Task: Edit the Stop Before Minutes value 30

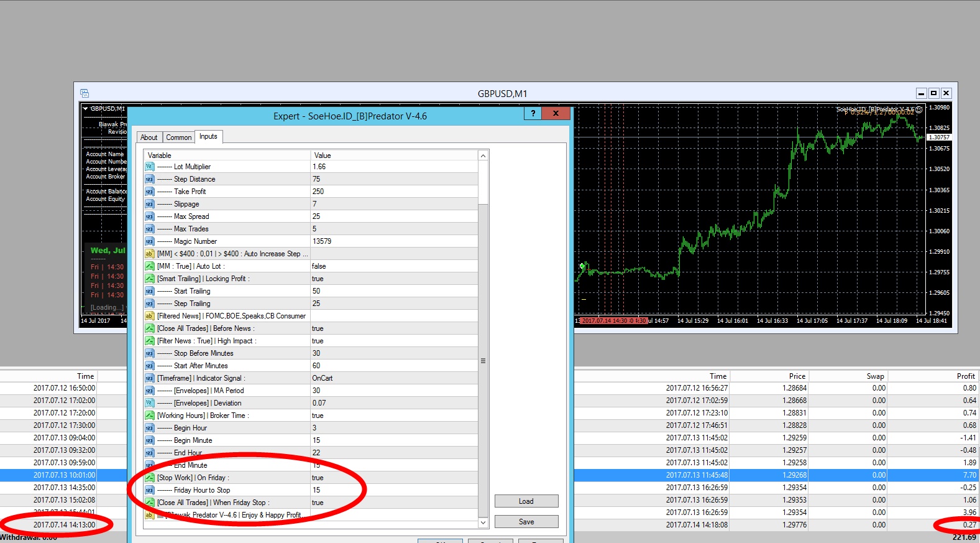Action: 394,353
